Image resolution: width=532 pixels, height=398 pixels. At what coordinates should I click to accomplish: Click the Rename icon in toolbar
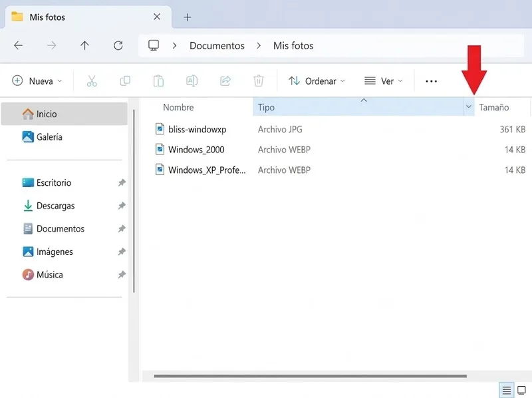click(192, 81)
